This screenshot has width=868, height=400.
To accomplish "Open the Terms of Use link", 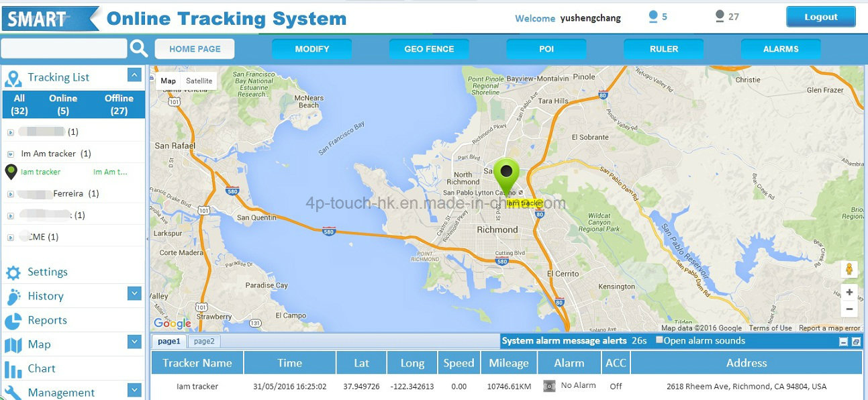I will (770, 328).
